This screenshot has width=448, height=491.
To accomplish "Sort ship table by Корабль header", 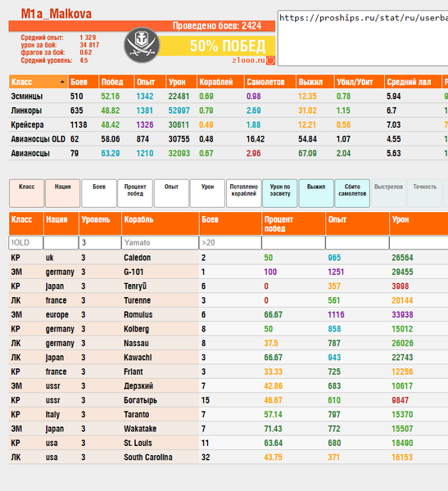I will point(160,223).
